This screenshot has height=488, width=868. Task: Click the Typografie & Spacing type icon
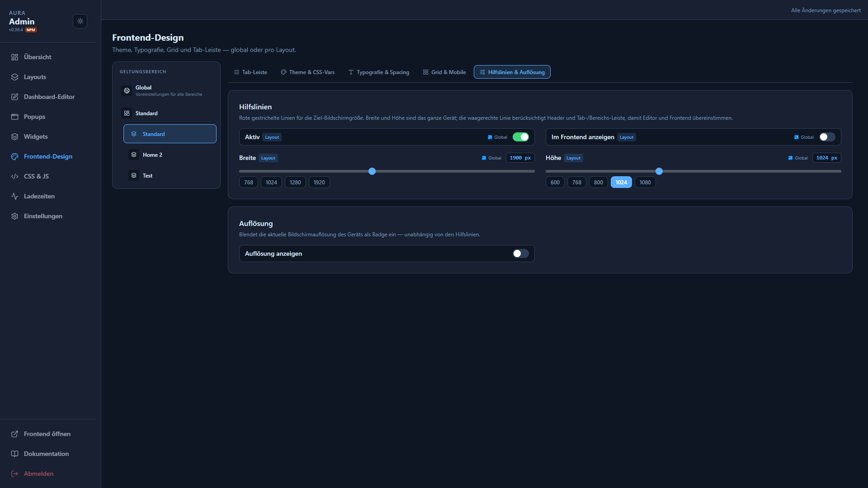(351, 72)
